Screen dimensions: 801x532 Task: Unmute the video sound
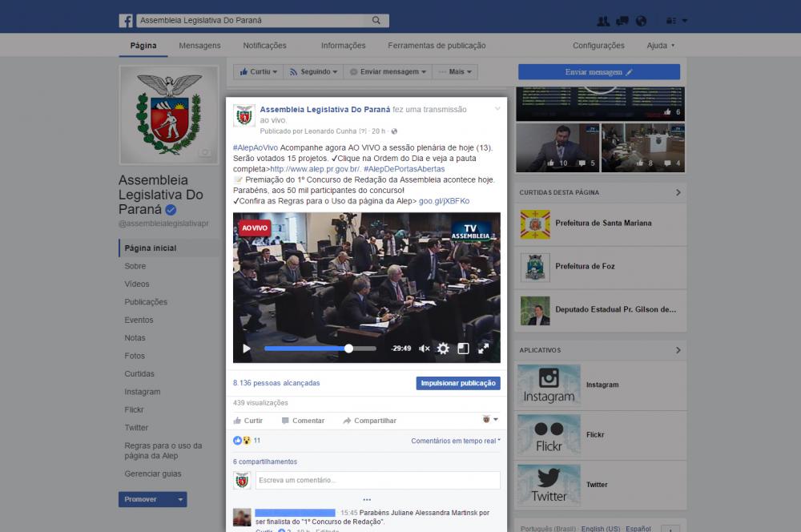coord(425,349)
